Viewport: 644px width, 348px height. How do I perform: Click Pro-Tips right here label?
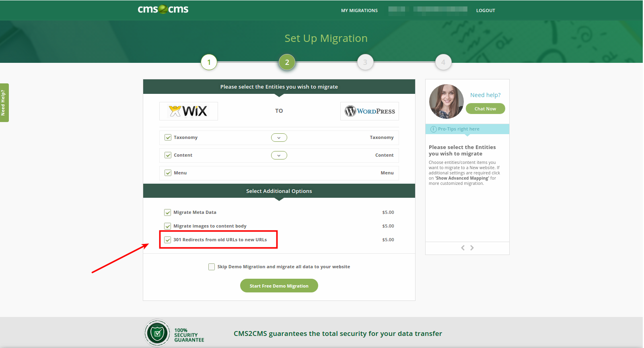(459, 129)
